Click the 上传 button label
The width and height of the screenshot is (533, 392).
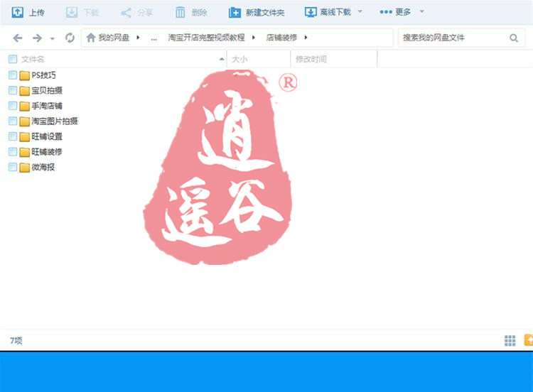point(37,13)
